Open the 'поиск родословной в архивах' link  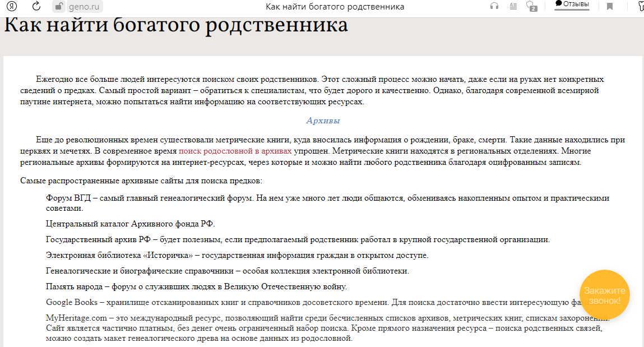pos(235,151)
